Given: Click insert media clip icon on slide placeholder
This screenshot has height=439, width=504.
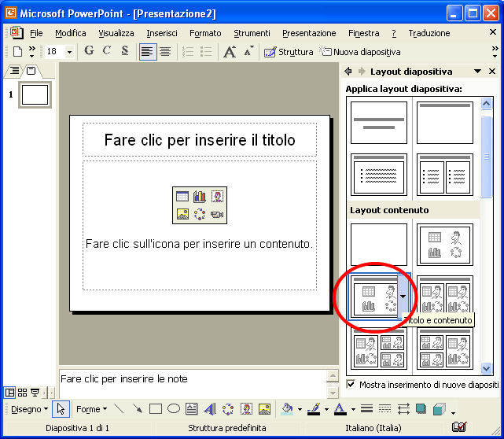Looking at the screenshot, I should coord(217,214).
